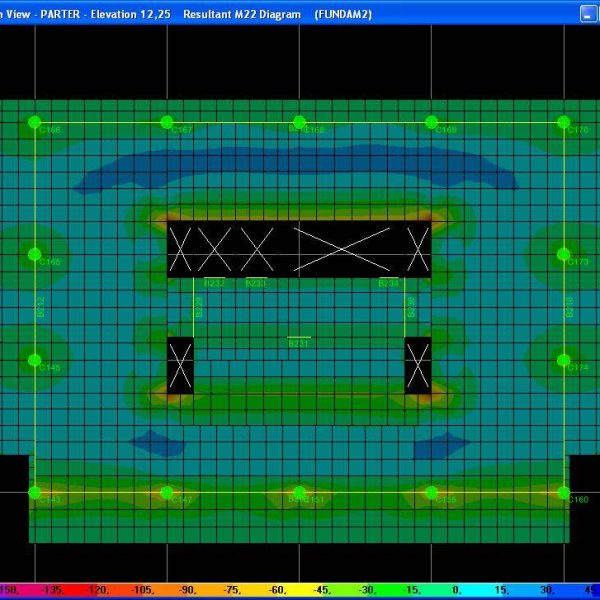Image resolution: width=600 pixels, height=600 pixels.
Task: Click column node C173 on right edge
Action: pos(564,254)
